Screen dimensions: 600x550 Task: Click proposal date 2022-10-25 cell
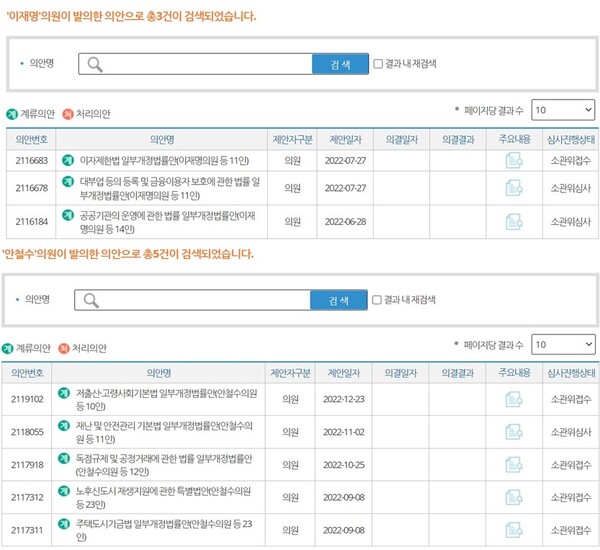click(x=344, y=465)
